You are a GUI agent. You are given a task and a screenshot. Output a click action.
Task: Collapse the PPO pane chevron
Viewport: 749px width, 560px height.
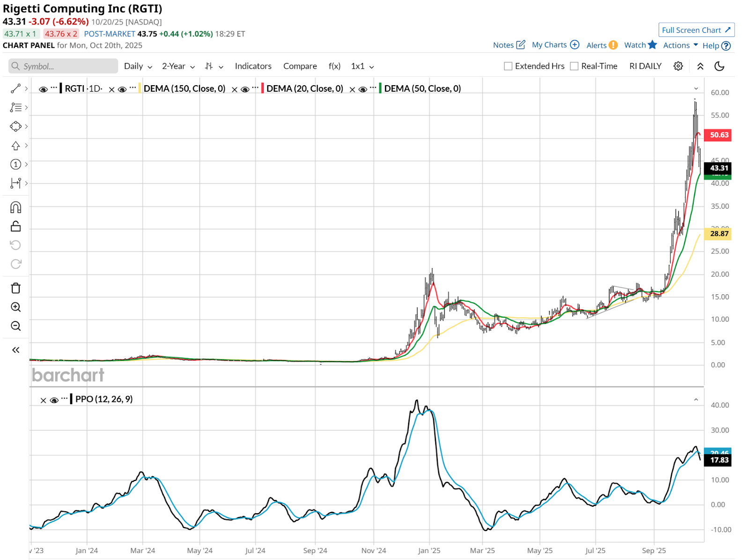696,400
